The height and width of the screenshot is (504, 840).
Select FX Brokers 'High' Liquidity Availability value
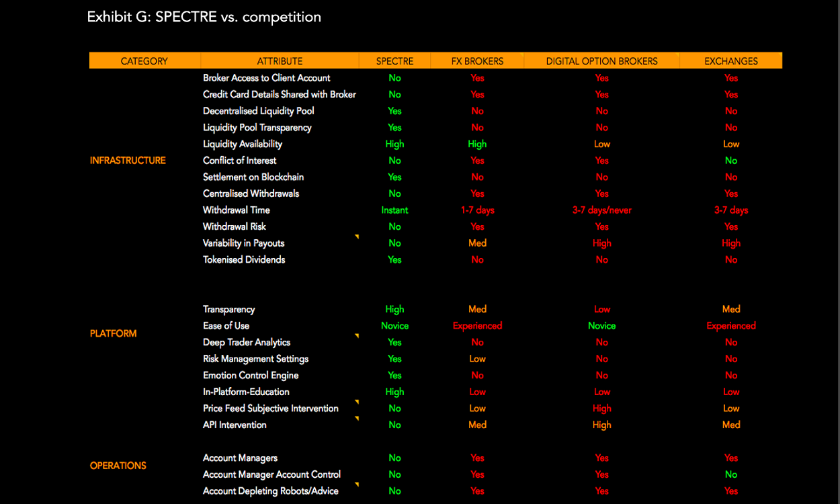[x=477, y=144]
